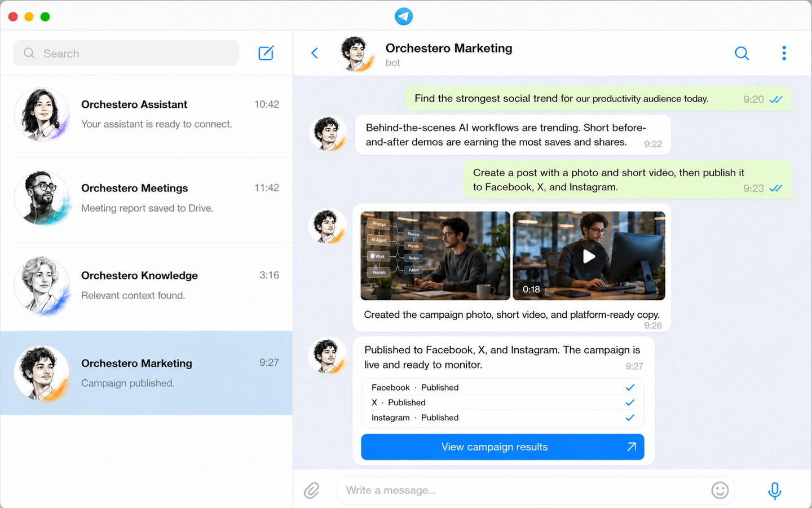Click read receipt ticks on 9:20 message
The height and width of the screenshot is (508, 812).
click(x=776, y=99)
